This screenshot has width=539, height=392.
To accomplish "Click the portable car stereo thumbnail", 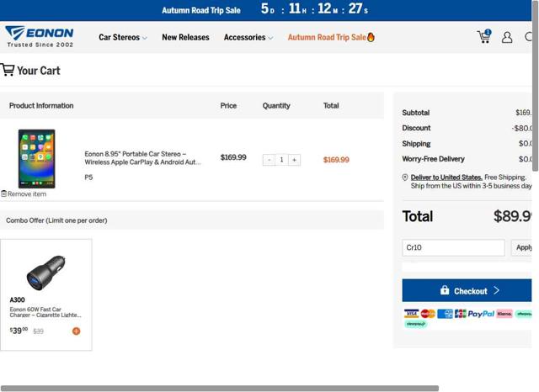I will (37, 159).
